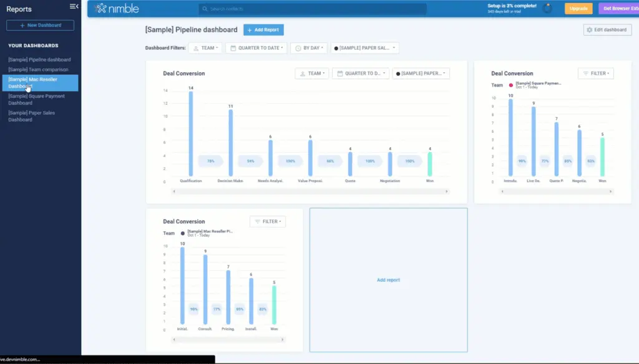This screenshot has width=639, height=364.
Task: Click scroll left arrow in Mac Reseller chart
Action: tap(174, 339)
